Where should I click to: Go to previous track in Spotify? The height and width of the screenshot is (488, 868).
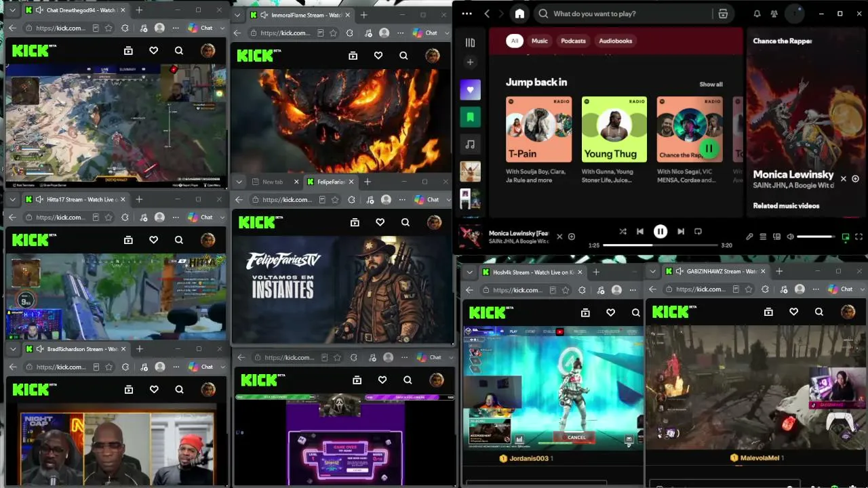tap(639, 231)
